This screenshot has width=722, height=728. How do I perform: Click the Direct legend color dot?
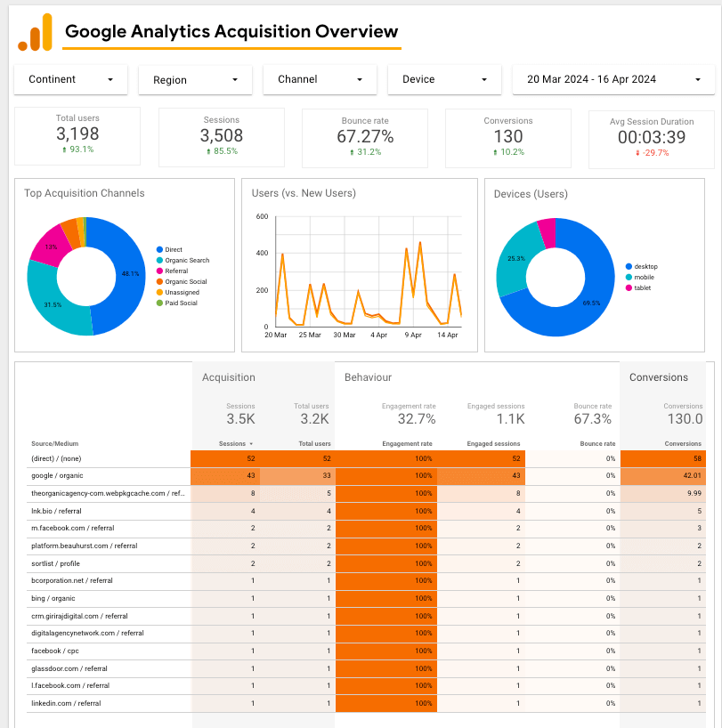159,250
